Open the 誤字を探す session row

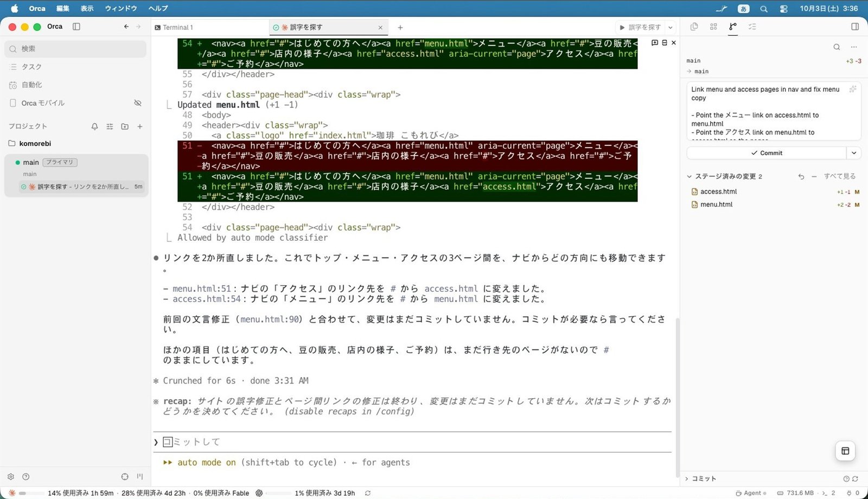(82, 187)
